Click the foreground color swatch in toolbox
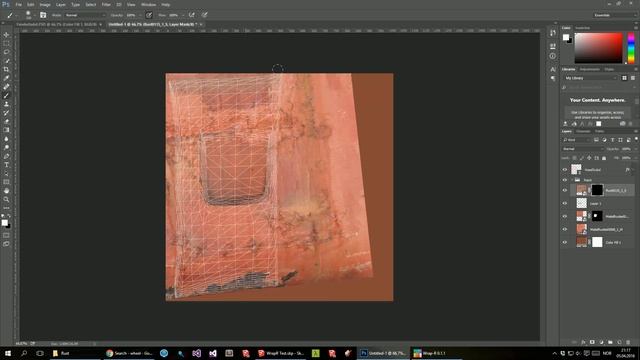 4,222
